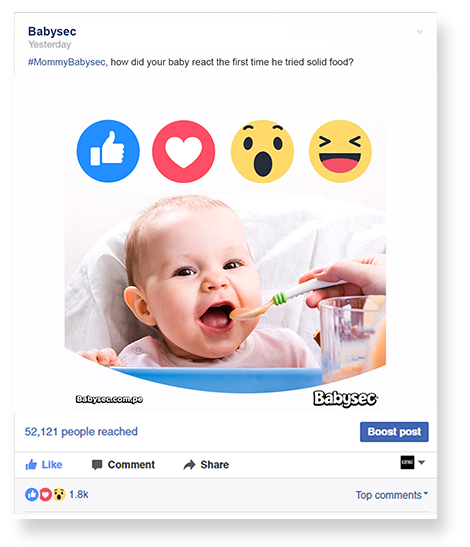Open the post options chevron at top right
Screen dimensions: 470x547
tap(420, 32)
